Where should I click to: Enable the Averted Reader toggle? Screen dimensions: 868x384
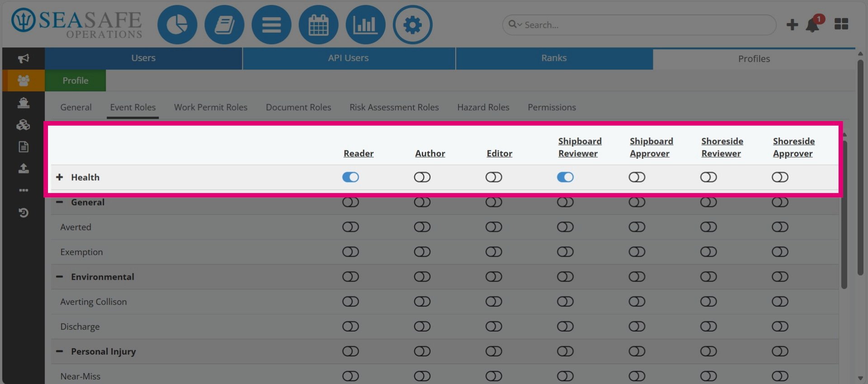tap(350, 227)
